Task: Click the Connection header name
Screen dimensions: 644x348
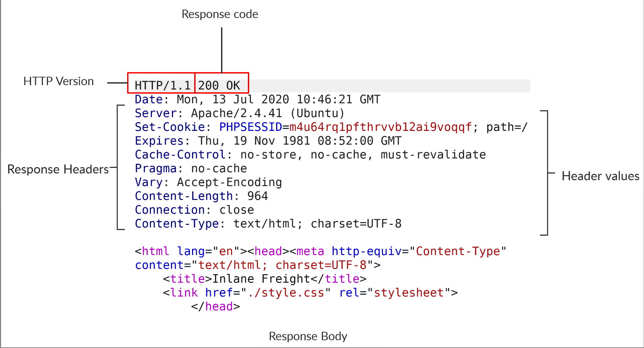Action: point(170,210)
